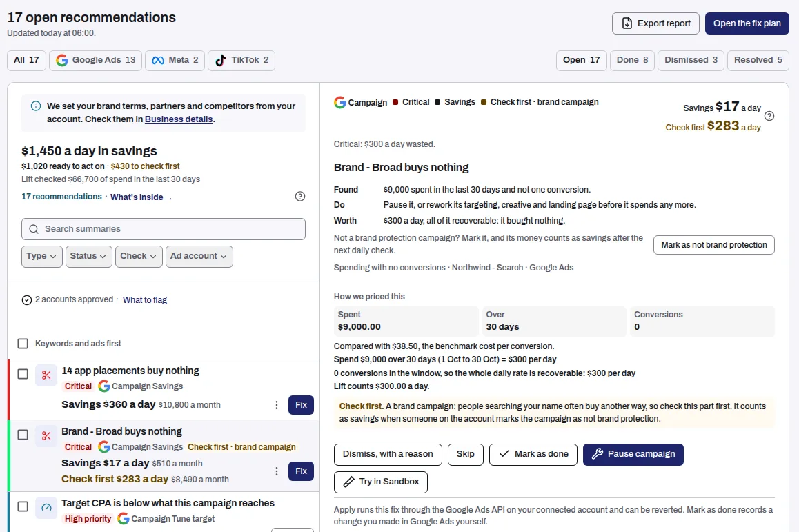Click the Google logo in detail header

pyautogui.click(x=340, y=102)
